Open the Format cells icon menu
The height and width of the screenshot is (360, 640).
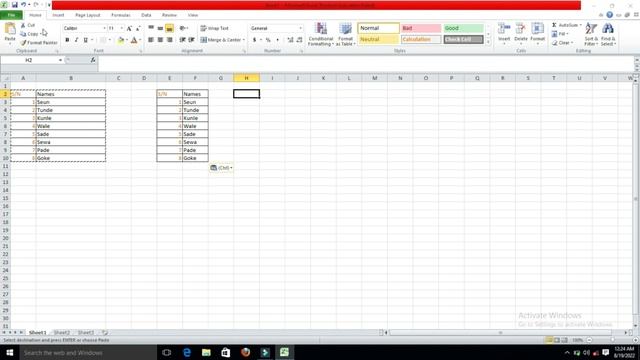[x=538, y=29]
